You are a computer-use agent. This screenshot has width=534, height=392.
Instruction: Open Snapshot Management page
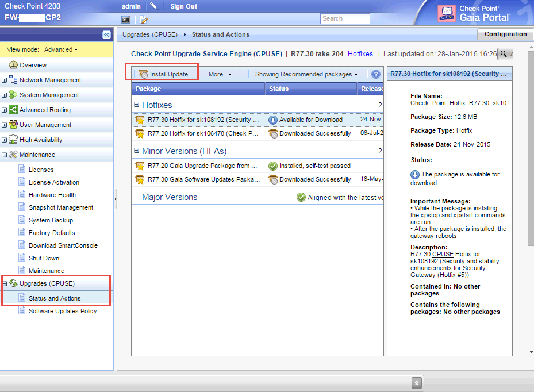click(x=61, y=207)
